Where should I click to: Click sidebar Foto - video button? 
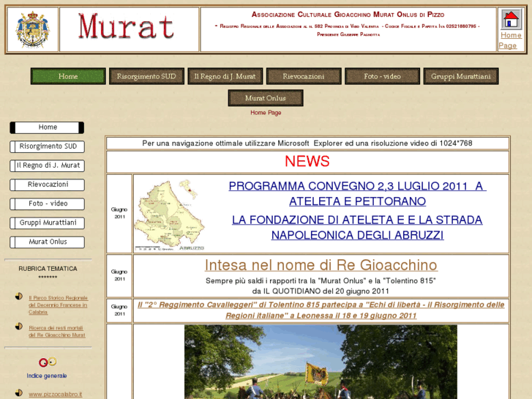click(47, 204)
